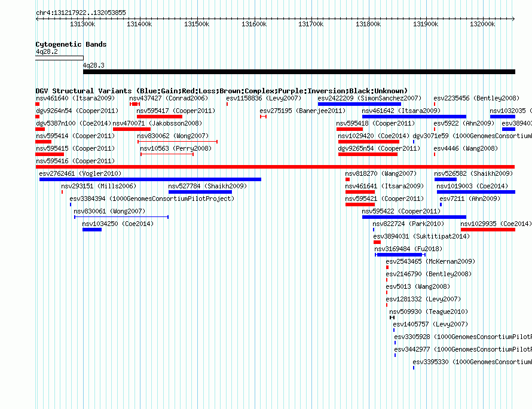The height and width of the screenshot is (409, 532).
Task: Click the black 4q28.3 cytogenetic band
Action: 299,72
